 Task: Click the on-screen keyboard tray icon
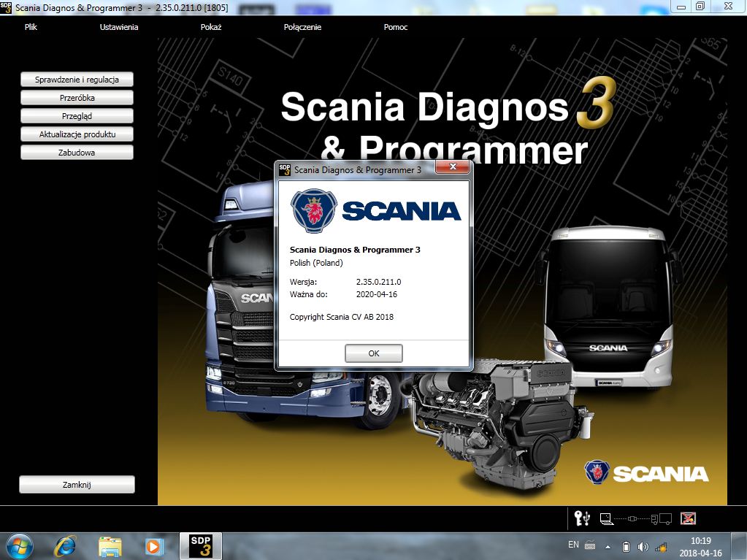pos(590,545)
